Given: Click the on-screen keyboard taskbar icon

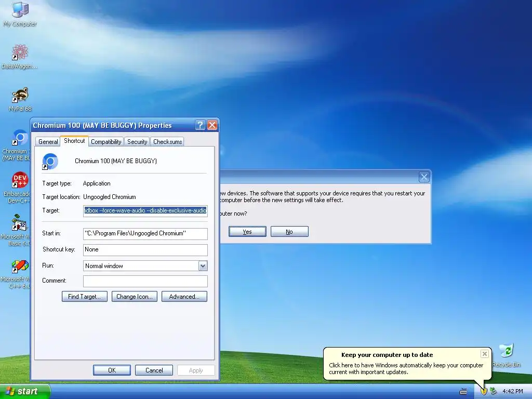Looking at the screenshot, I should tap(463, 392).
